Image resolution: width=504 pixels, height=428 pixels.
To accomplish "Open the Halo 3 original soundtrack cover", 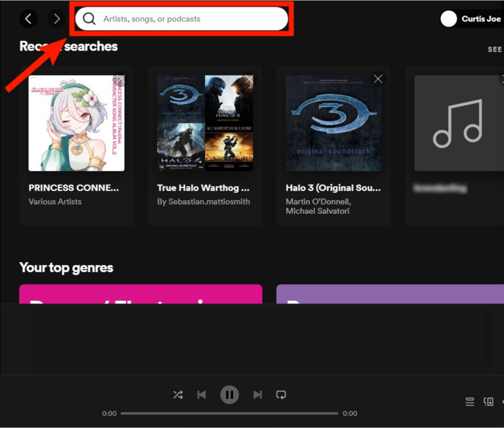I will [x=334, y=123].
